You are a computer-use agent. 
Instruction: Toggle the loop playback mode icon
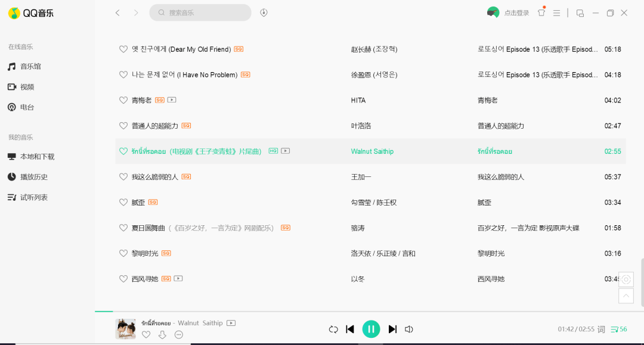pyautogui.click(x=333, y=329)
